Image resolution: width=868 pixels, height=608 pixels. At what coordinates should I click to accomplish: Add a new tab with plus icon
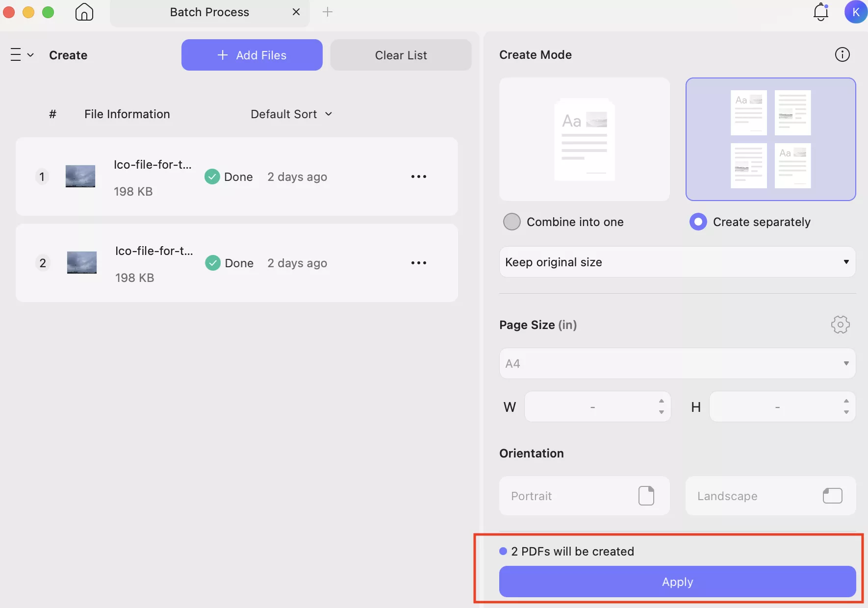328,12
